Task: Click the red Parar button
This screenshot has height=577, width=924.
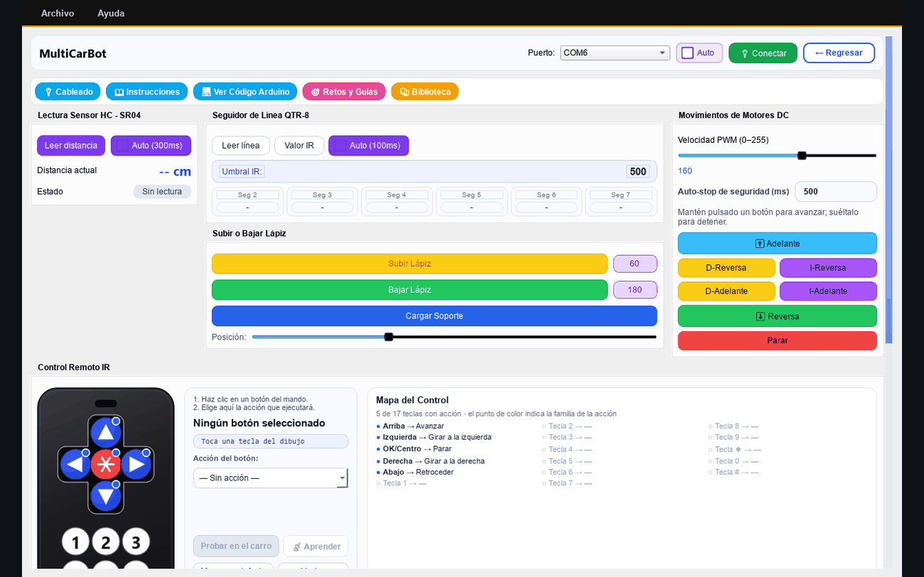Action: click(x=778, y=340)
